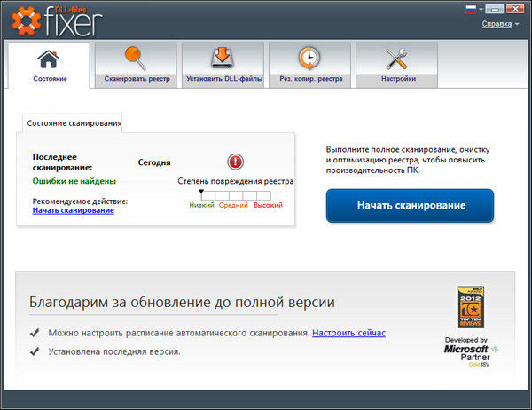Expand the Справка menu arrow

tap(517, 24)
